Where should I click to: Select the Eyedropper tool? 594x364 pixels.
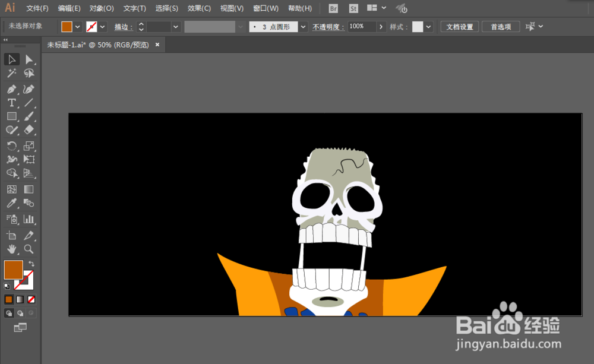[x=12, y=203]
